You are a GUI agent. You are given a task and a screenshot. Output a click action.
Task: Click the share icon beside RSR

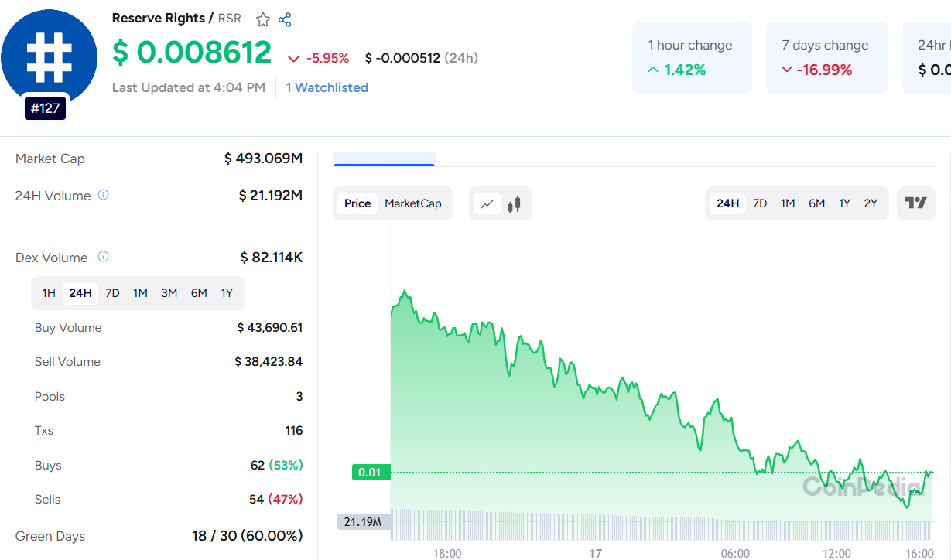click(x=285, y=19)
